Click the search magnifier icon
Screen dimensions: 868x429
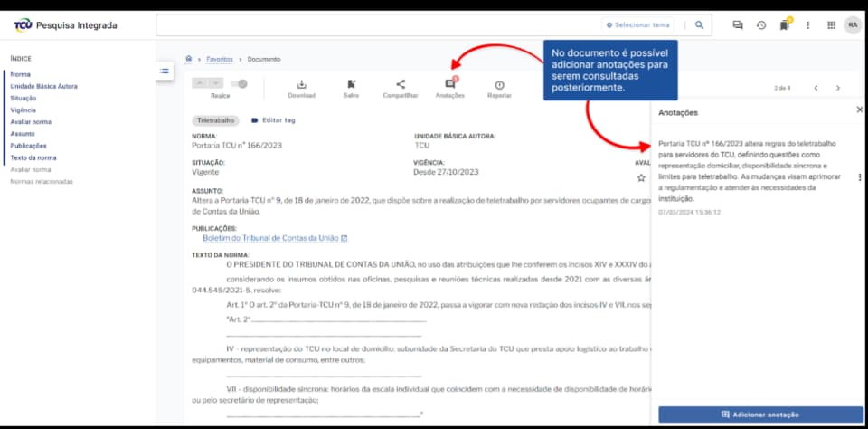[x=699, y=25]
